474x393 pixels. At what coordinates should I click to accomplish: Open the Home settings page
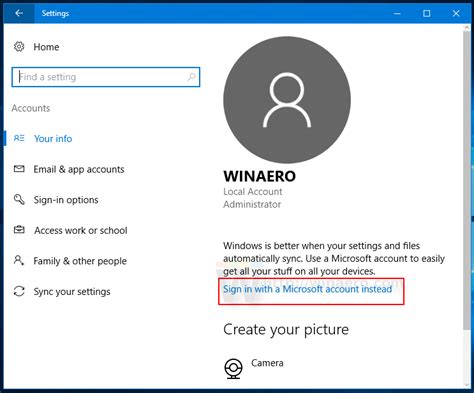pos(46,47)
